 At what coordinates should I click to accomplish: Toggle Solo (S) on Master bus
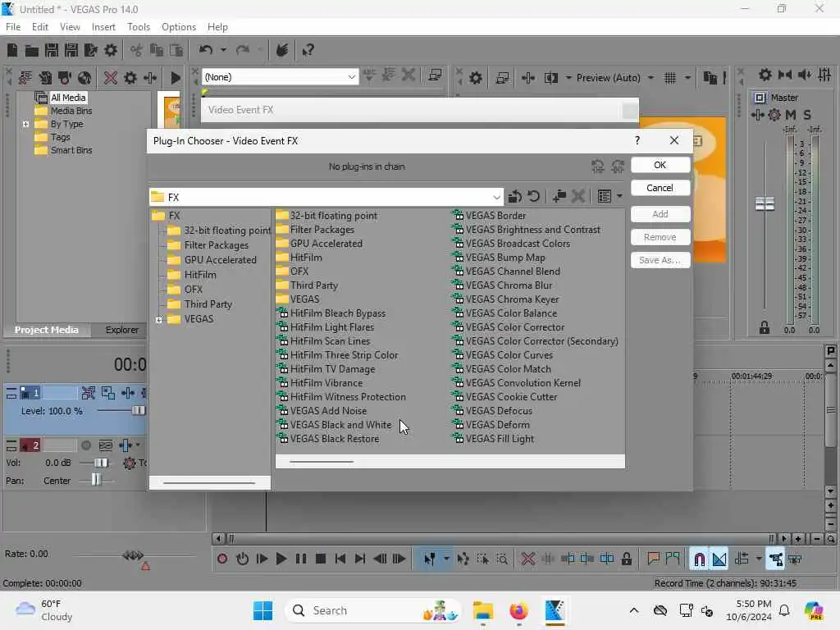(x=807, y=115)
